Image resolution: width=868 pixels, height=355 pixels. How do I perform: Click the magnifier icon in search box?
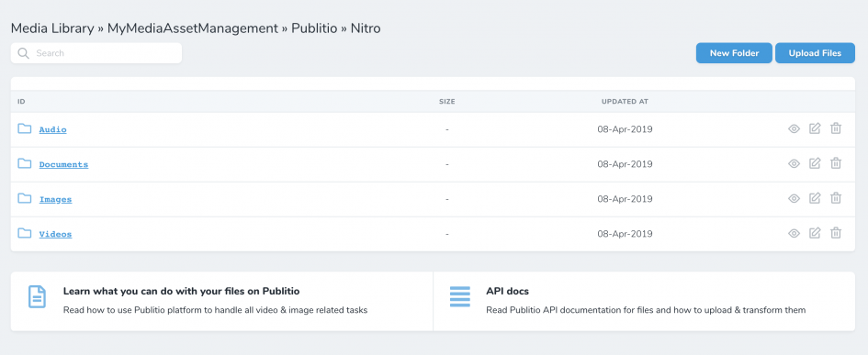(x=23, y=53)
